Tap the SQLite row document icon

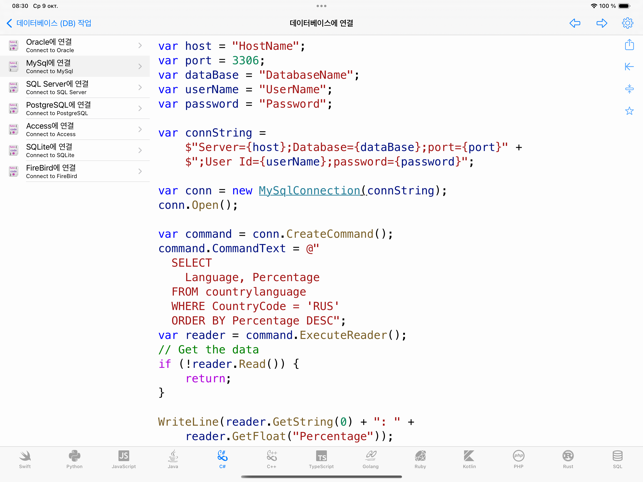point(14,150)
